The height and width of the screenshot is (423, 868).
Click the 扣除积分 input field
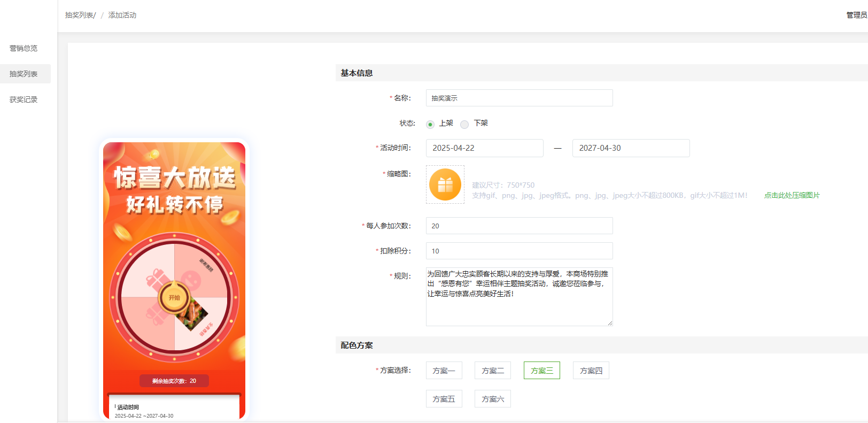pos(519,251)
